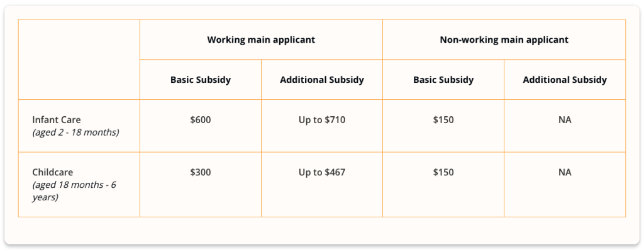Click the Up to $710 cell
This screenshot has height=250, width=644.
[322, 120]
